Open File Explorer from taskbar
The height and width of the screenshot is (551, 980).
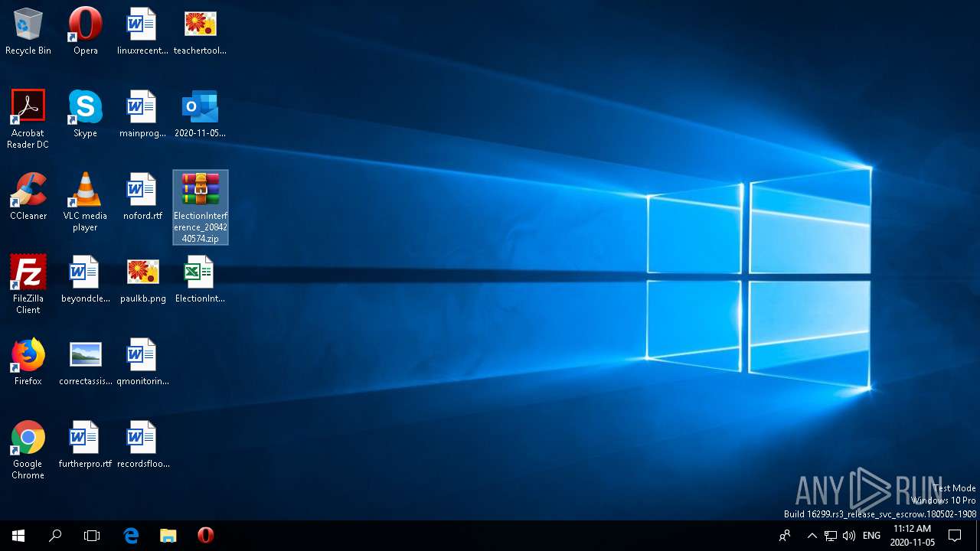(x=168, y=536)
